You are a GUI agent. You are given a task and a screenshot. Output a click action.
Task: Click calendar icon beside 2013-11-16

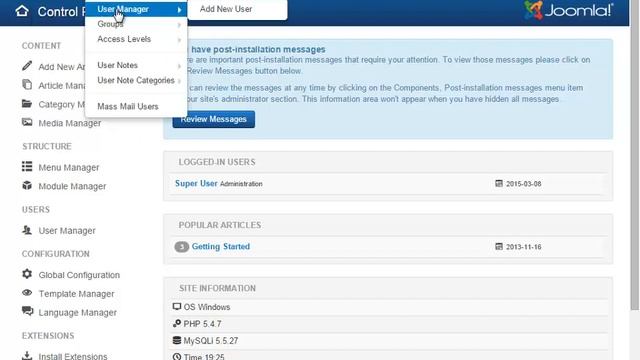click(499, 247)
